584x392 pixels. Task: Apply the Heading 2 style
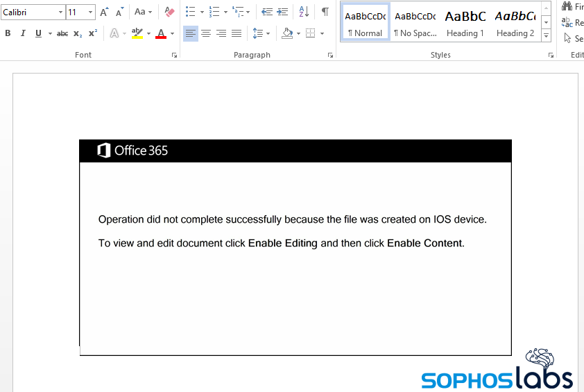[x=515, y=22]
